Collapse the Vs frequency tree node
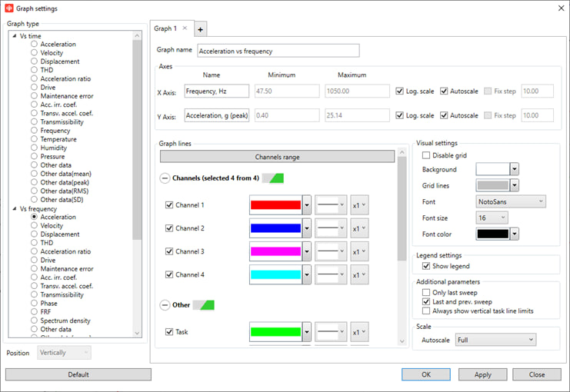 (15, 208)
